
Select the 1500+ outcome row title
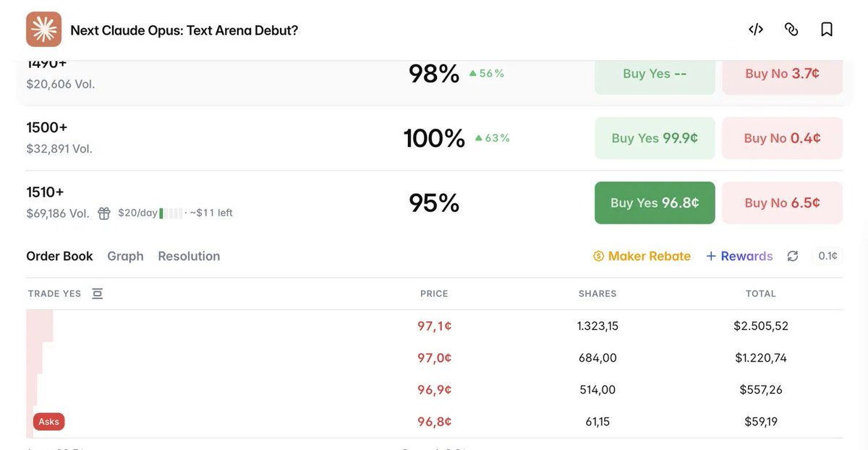[47, 127]
